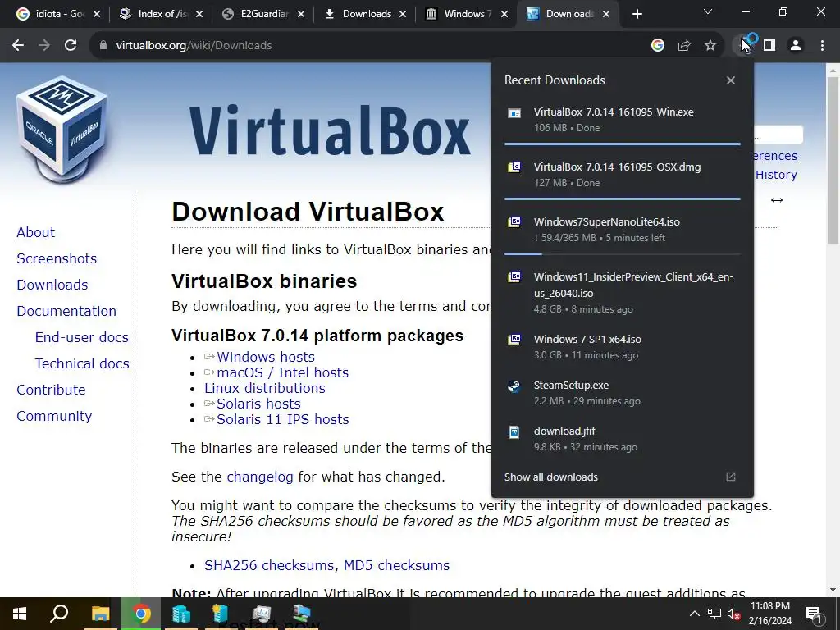Open the Google icon in address bar

[658, 46]
